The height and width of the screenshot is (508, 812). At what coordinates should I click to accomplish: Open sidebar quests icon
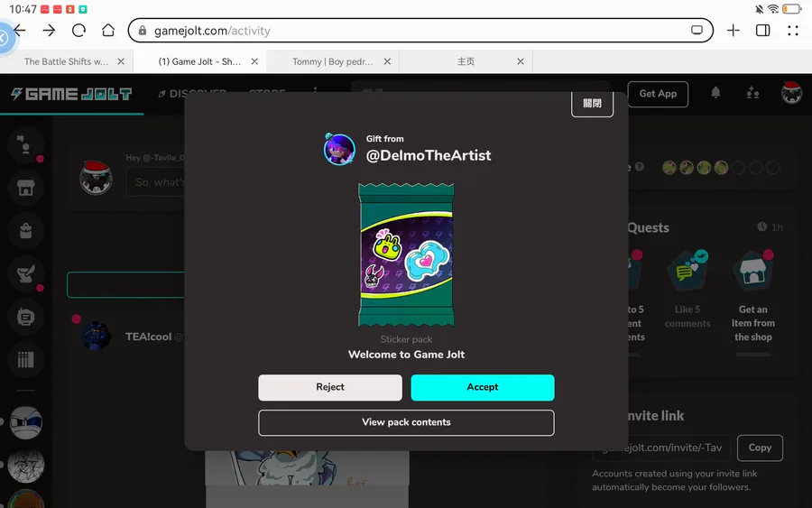pyautogui.click(x=25, y=273)
